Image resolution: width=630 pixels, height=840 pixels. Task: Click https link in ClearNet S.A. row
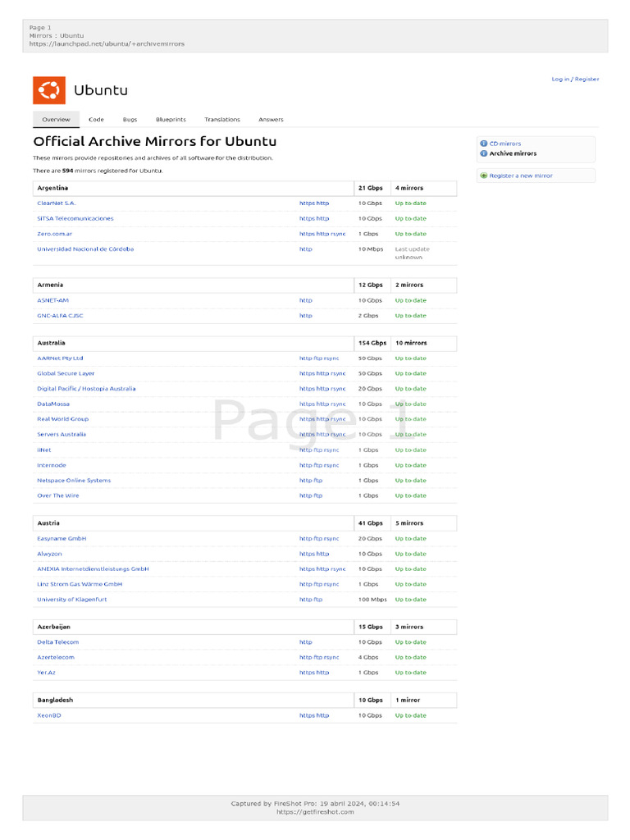tap(307, 203)
